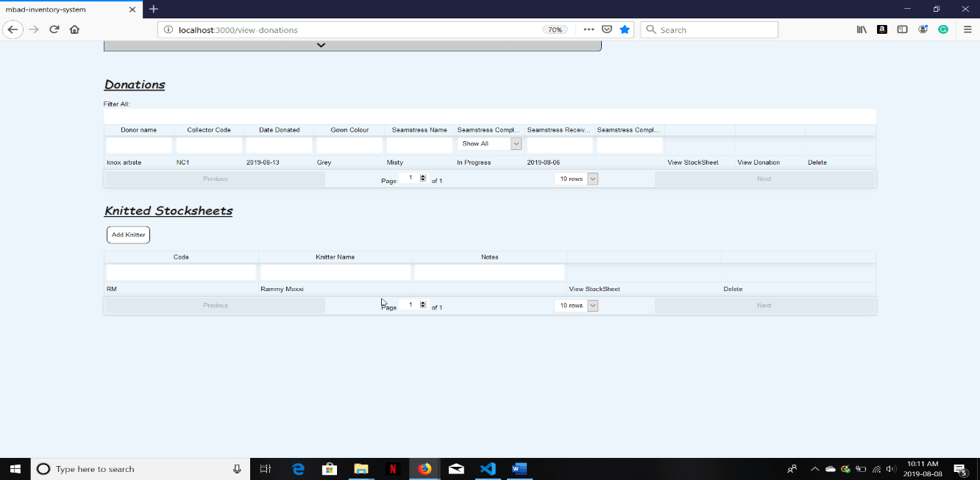Open Visual Studio Code from taskbar
The image size is (980, 480).
pos(488,469)
